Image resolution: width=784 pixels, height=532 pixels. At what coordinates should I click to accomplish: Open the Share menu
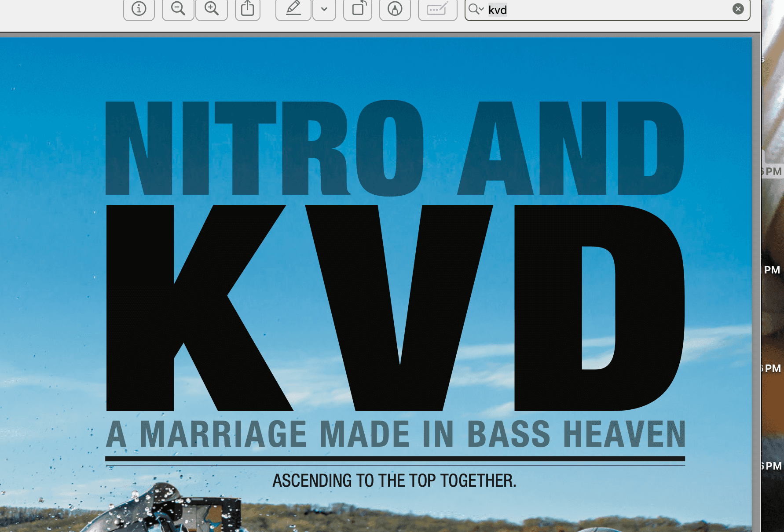[x=248, y=9]
